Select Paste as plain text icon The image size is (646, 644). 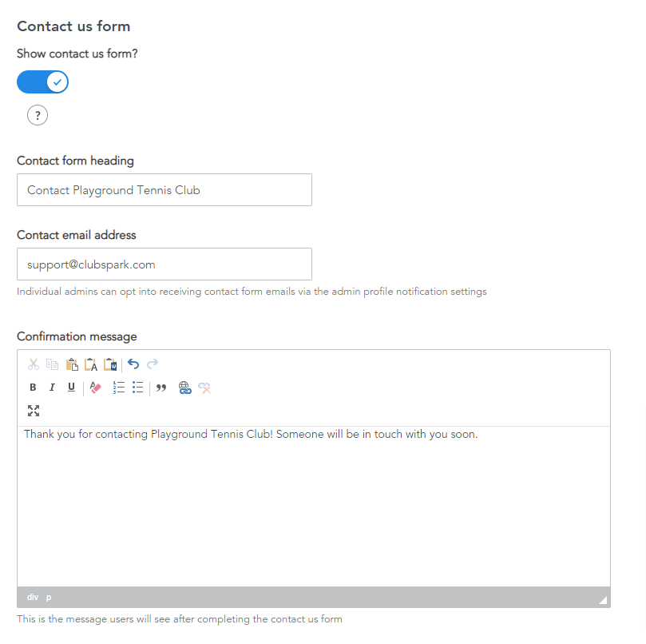click(x=91, y=364)
